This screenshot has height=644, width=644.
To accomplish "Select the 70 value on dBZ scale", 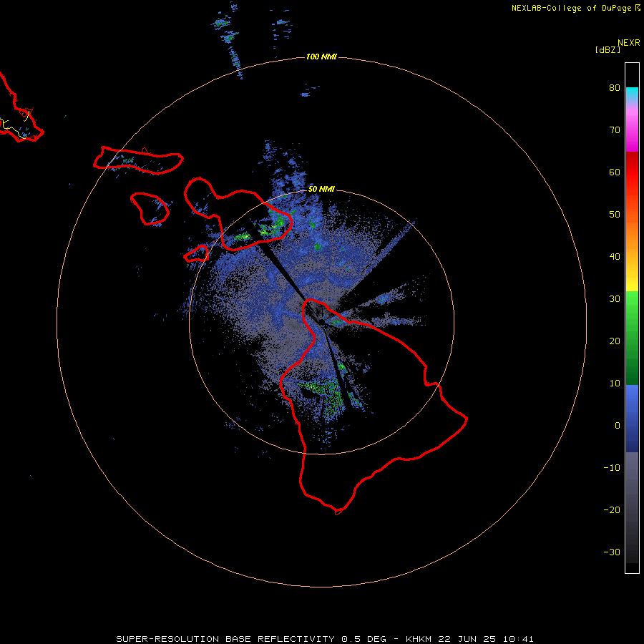I will click(x=615, y=130).
